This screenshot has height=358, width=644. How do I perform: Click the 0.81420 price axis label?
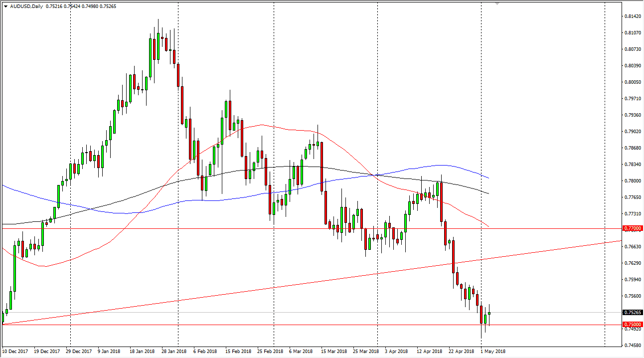click(632, 16)
